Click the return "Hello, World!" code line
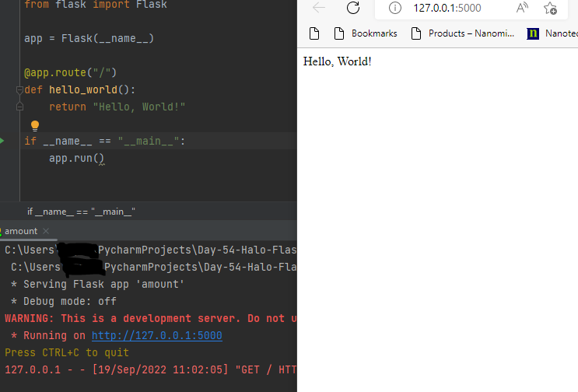 pos(117,107)
